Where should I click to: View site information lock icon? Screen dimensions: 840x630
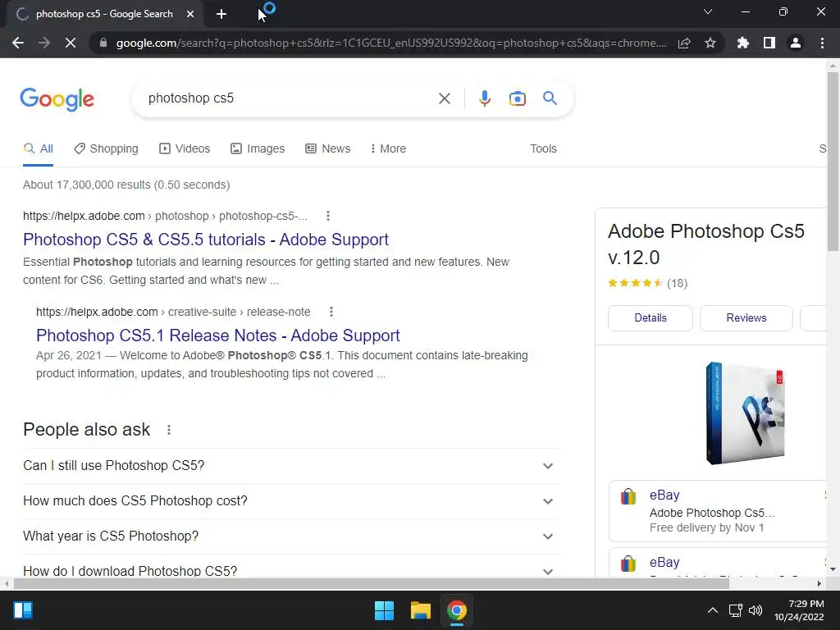tap(103, 43)
